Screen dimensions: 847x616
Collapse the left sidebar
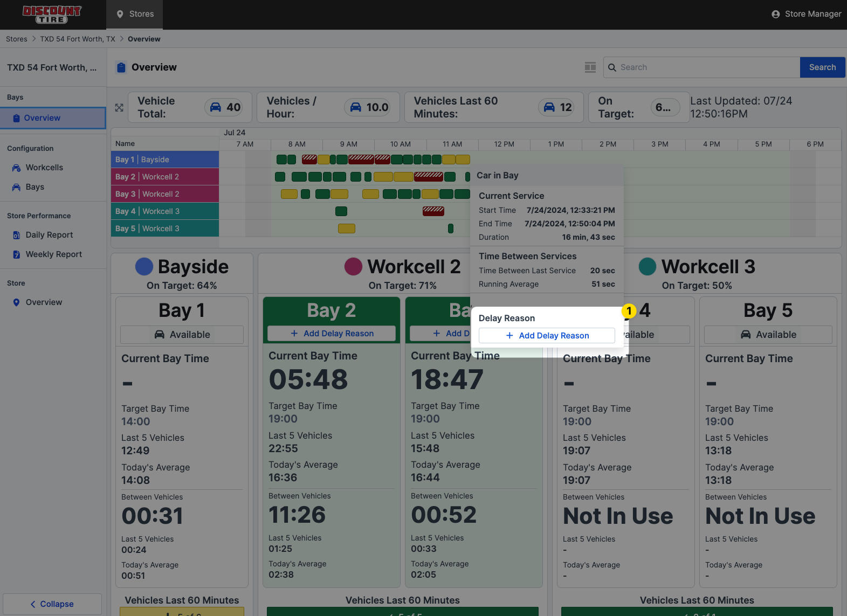coord(52,604)
